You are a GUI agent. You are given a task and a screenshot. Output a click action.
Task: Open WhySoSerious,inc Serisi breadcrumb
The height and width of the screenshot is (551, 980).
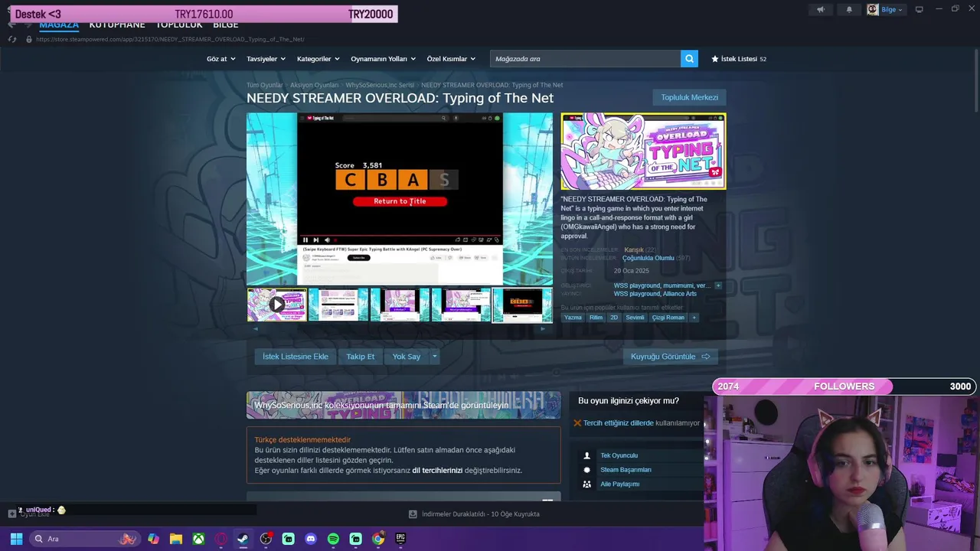380,85
